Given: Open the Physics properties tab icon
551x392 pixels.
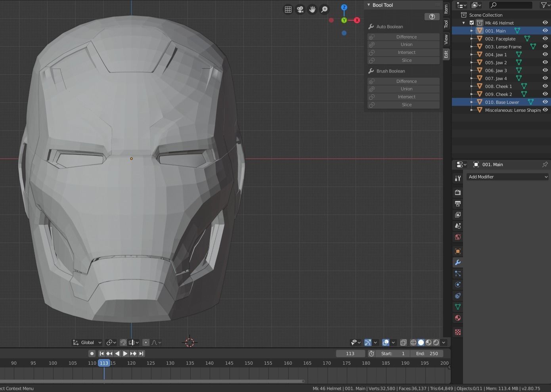Looking at the screenshot, I should coord(458,285).
